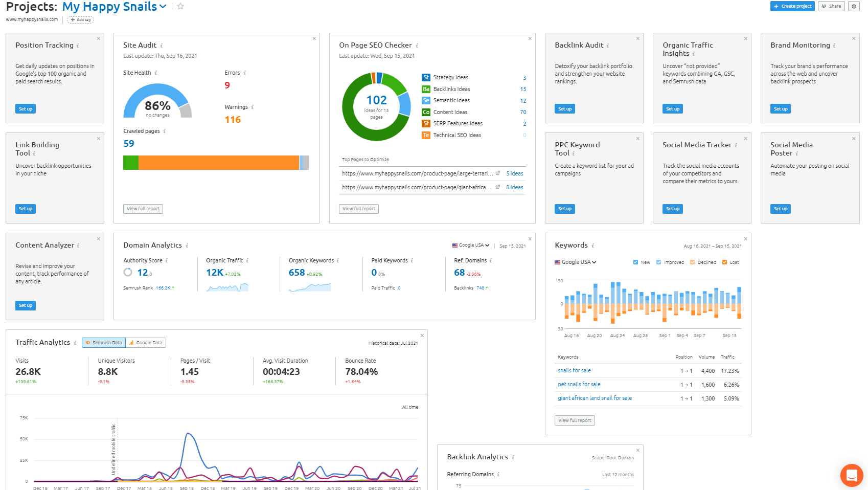This screenshot has height=490, width=868.
Task: Click the Semantic Ideas Se icon
Action: (426, 100)
